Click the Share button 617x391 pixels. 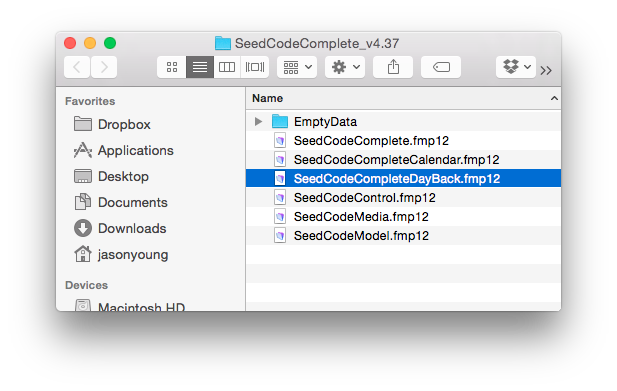click(x=393, y=67)
